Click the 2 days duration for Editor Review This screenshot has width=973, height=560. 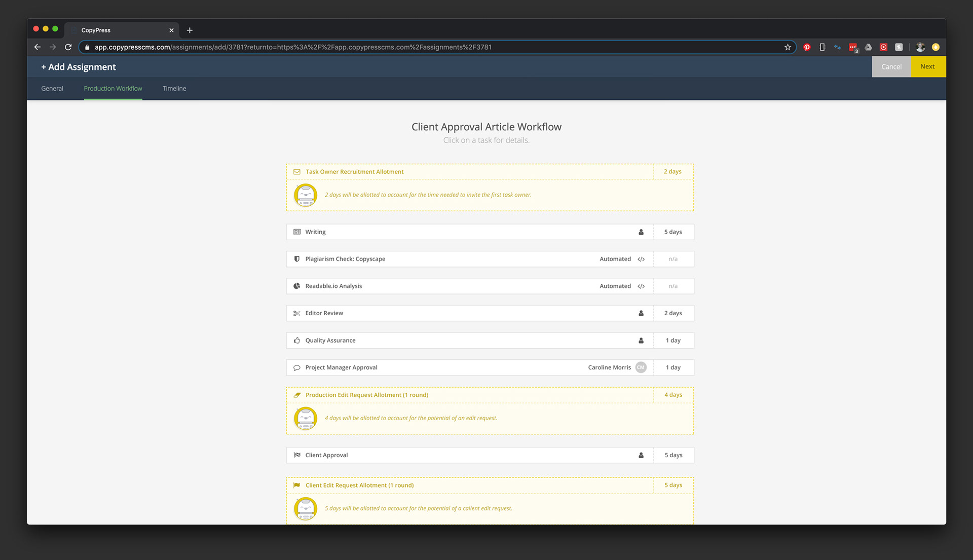[673, 313]
